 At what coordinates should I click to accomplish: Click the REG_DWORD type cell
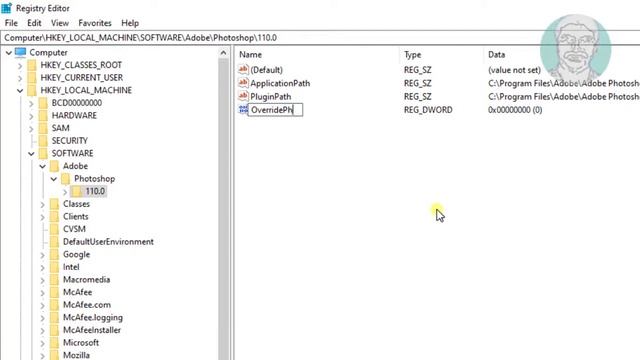click(x=428, y=110)
